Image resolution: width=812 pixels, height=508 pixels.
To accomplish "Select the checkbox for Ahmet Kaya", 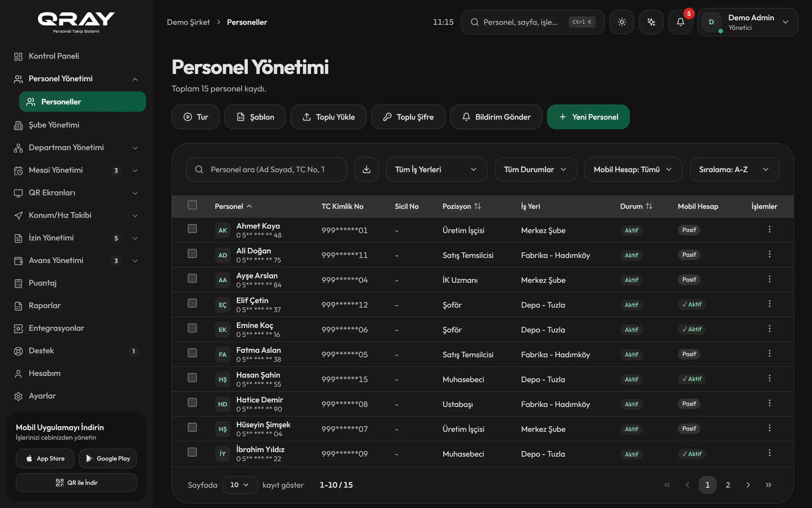I will (192, 229).
